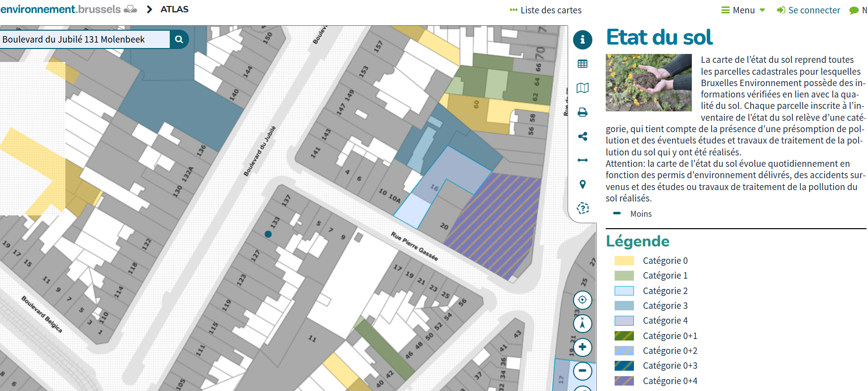Viewport: 868px width, 391px height.
Task: Zoom in with the plus button
Action: tap(582, 347)
